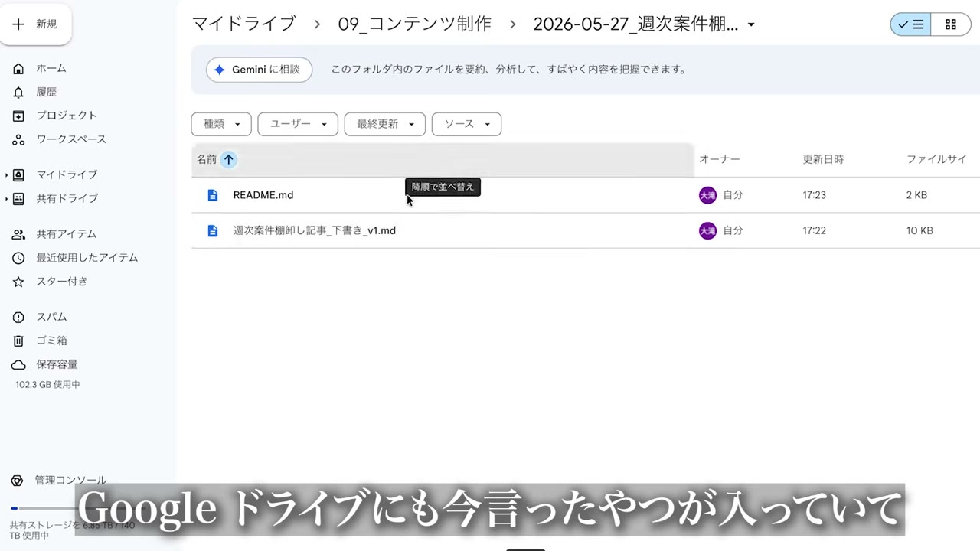
Task: Switch to grid layout view
Action: point(951,24)
